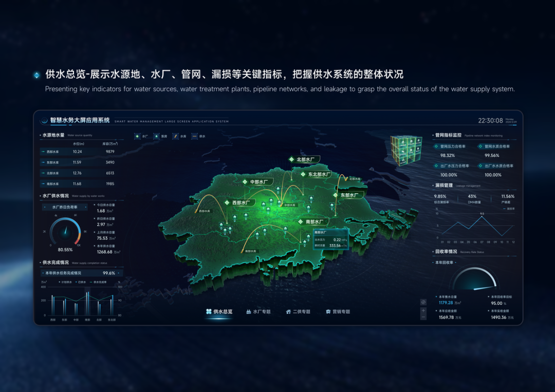
Task: Click the 99.6% supply completion progress bar
Action: pyautogui.click(x=80, y=273)
